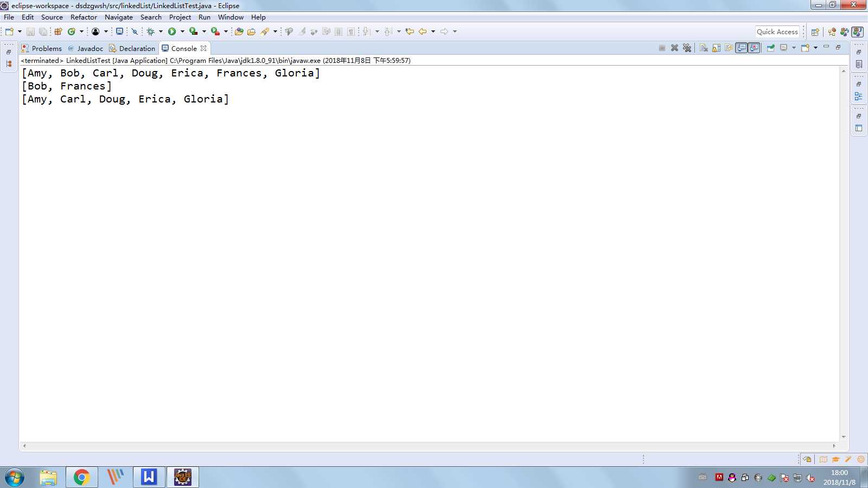Expand the Open Console dropdown arrow
868x488 pixels.
tap(815, 48)
